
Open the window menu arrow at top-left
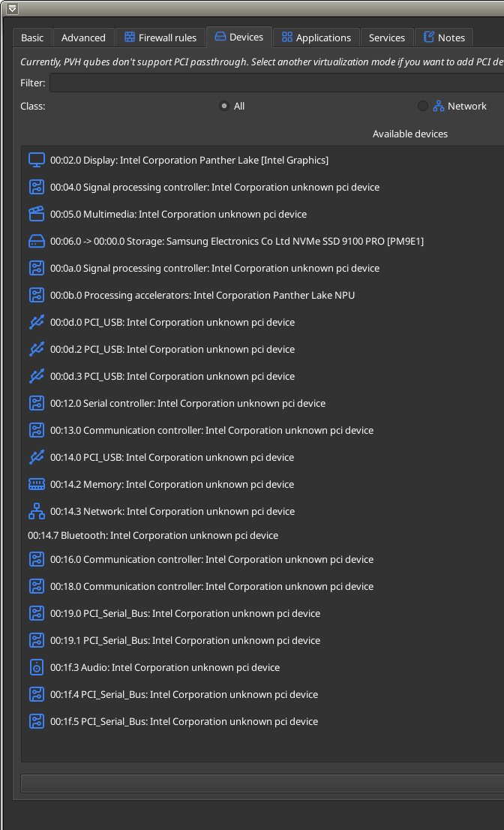[x=12, y=8]
